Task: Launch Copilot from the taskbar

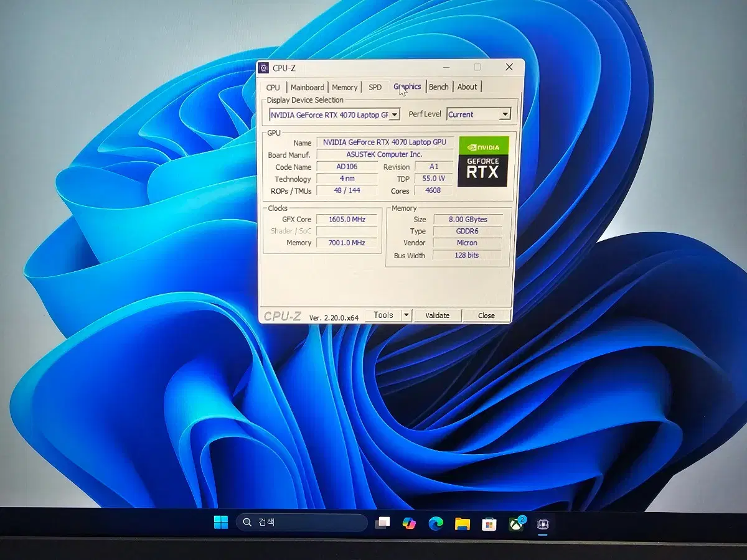Action: point(409,523)
